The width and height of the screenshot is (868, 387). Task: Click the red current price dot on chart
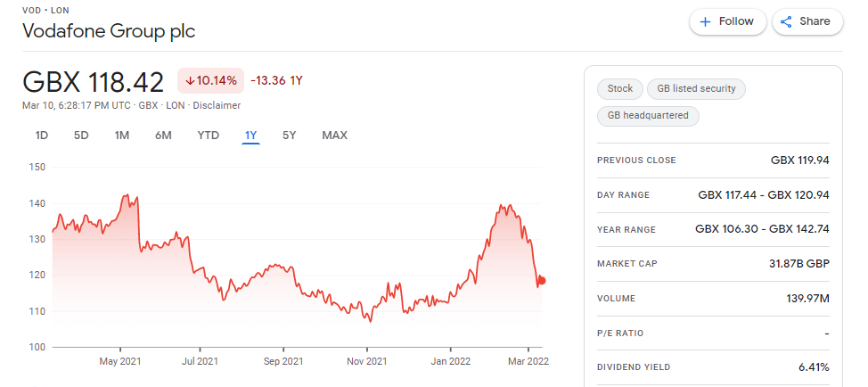[x=542, y=281]
